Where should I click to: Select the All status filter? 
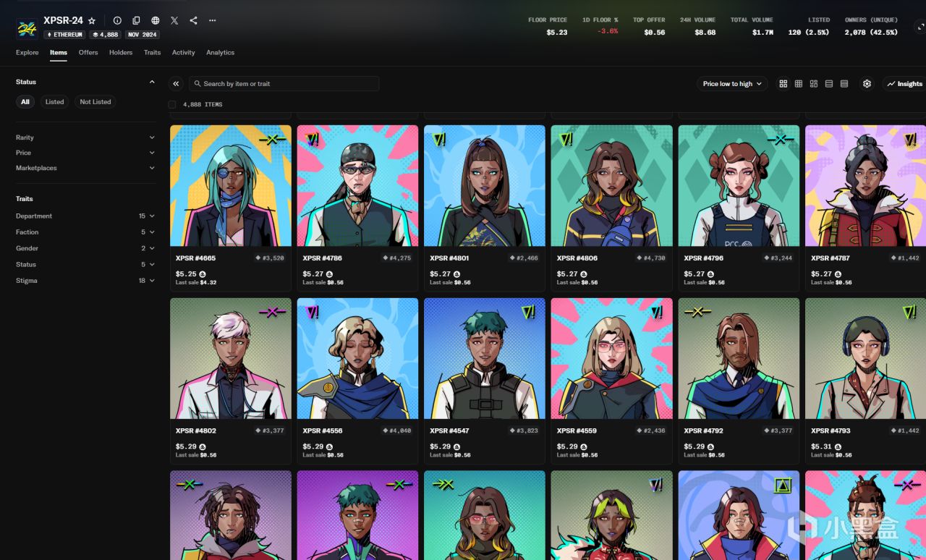pyautogui.click(x=25, y=102)
